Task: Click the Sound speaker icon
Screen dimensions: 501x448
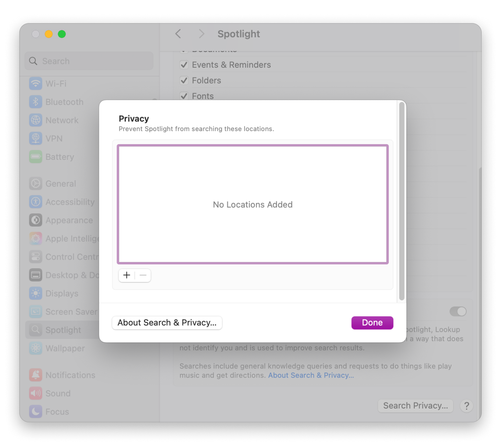Action: (x=36, y=393)
